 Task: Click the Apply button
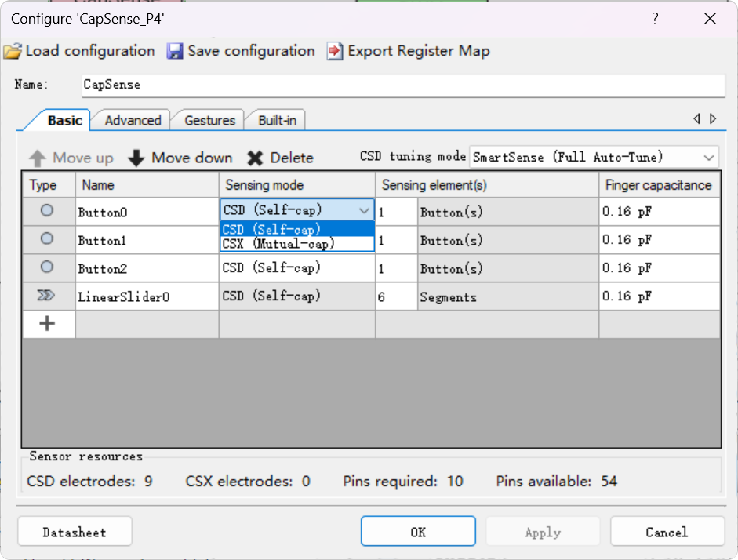543,533
